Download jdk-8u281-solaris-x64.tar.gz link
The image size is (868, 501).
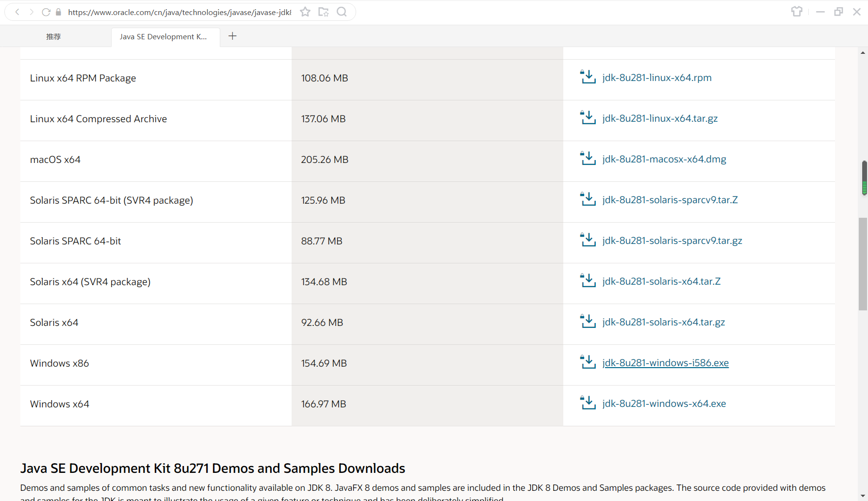663,322
